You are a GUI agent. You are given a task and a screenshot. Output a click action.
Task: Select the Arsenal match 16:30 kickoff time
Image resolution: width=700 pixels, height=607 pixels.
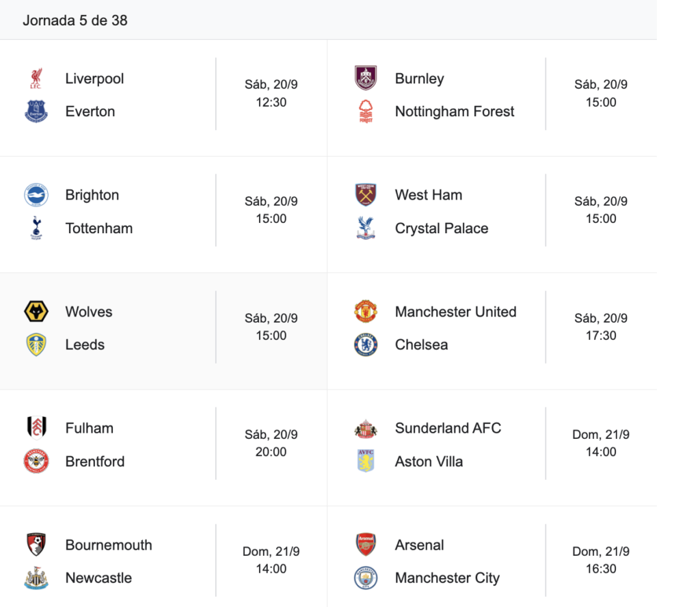[601, 569]
